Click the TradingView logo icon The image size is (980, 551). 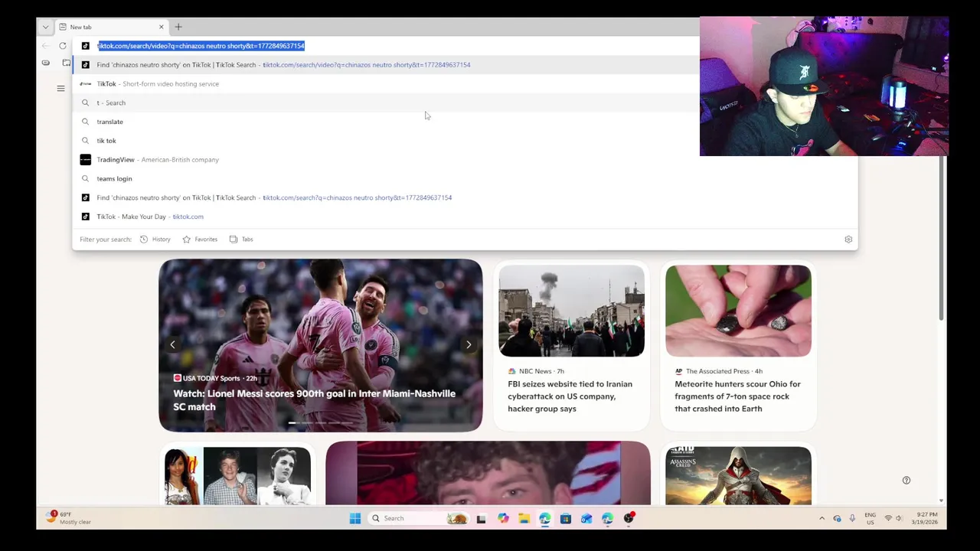(x=86, y=159)
